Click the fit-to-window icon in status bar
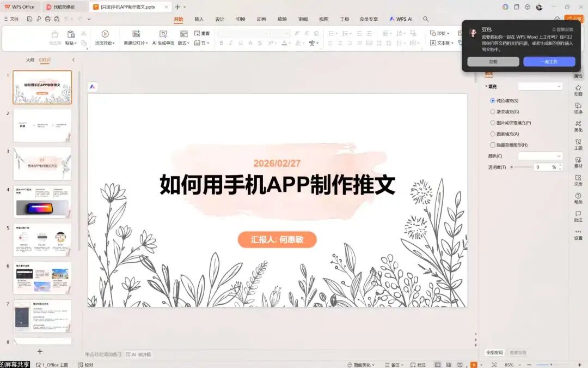The width and height of the screenshot is (588, 368). pyautogui.click(x=494, y=365)
